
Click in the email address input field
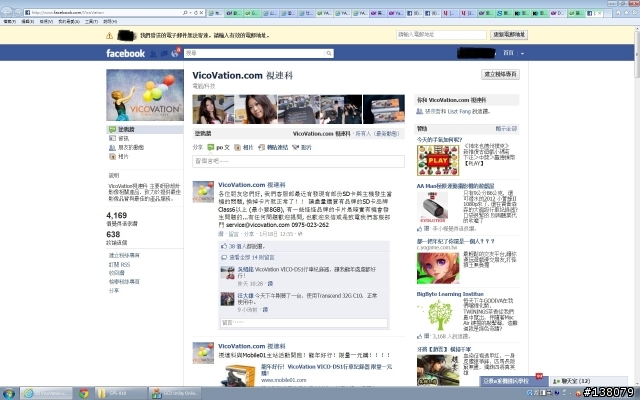pyautogui.click(x=441, y=35)
